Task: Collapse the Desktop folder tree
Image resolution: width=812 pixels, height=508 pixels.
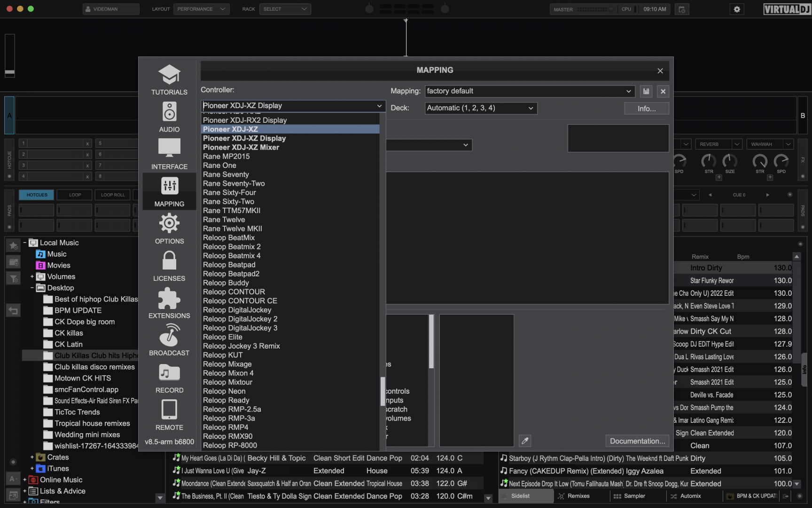Action: 32,288
